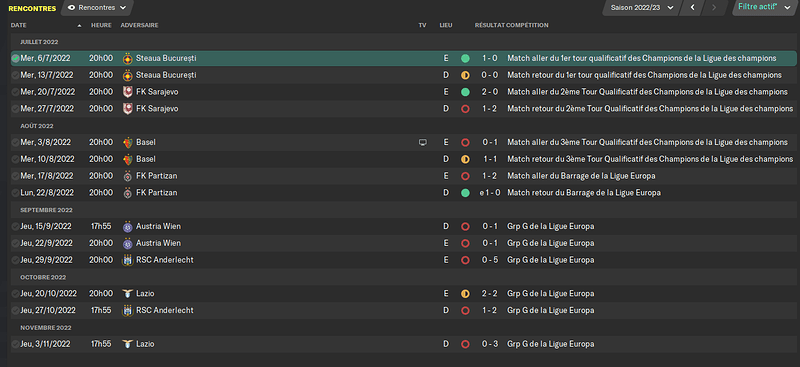
Task: Open the 0 - 5 result against Anderlecht
Action: click(x=490, y=260)
